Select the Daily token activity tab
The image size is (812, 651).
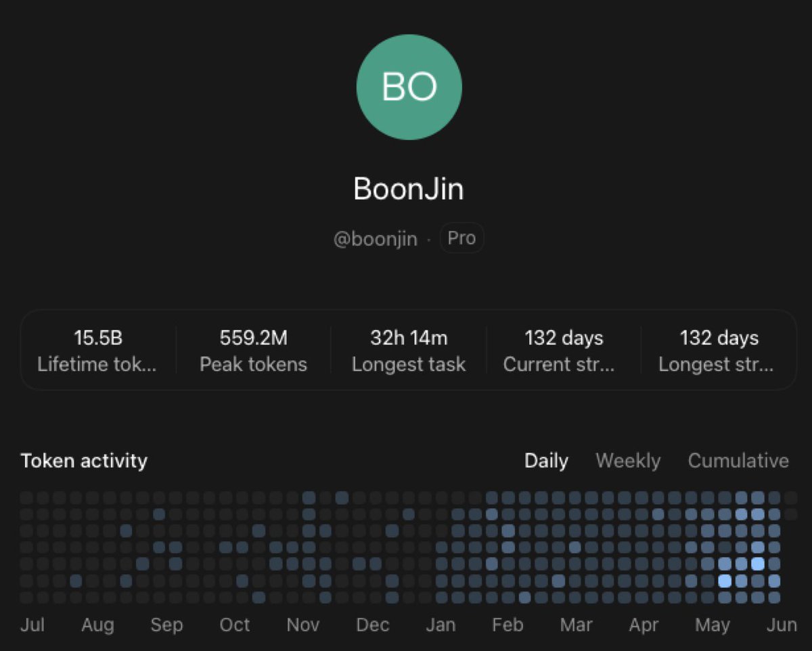(546, 461)
